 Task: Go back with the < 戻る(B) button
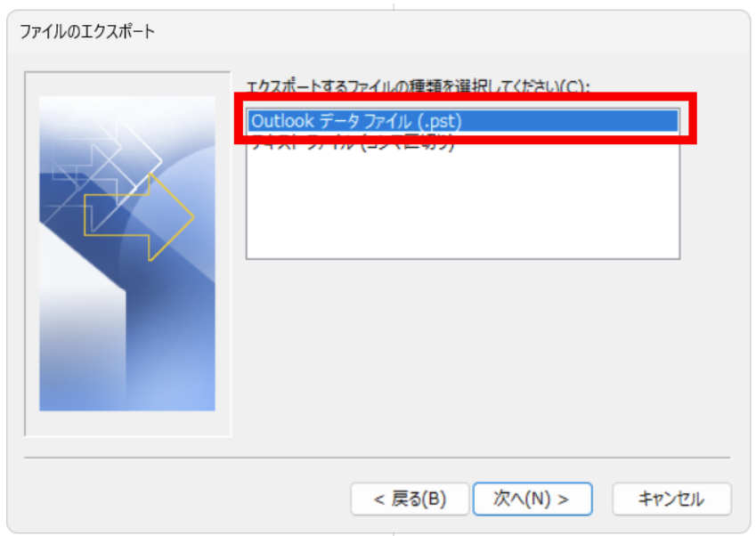pyautogui.click(x=410, y=499)
